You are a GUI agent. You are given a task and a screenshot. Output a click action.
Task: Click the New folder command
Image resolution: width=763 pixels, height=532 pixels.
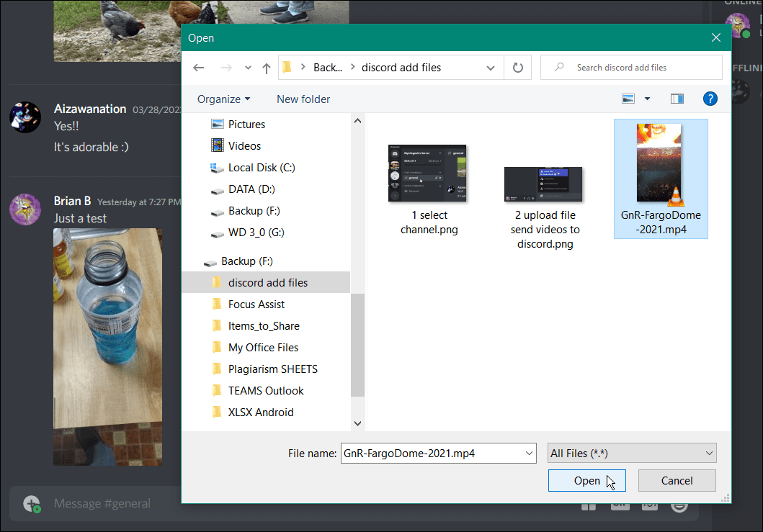pyautogui.click(x=303, y=99)
